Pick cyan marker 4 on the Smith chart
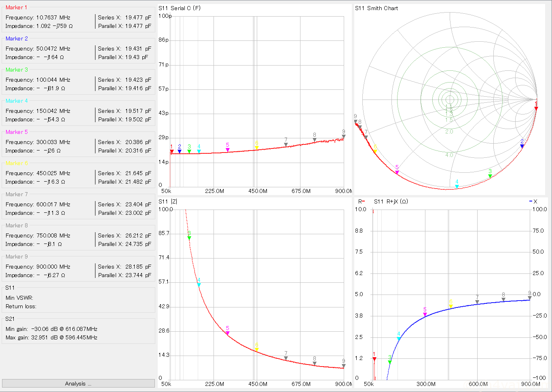 pyautogui.click(x=457, y=186)
